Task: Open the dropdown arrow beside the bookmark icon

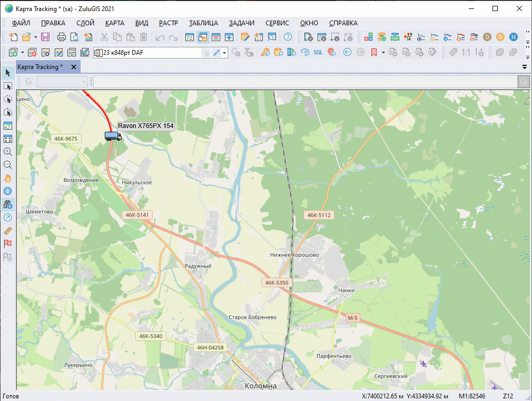Action: pos(383,52)
